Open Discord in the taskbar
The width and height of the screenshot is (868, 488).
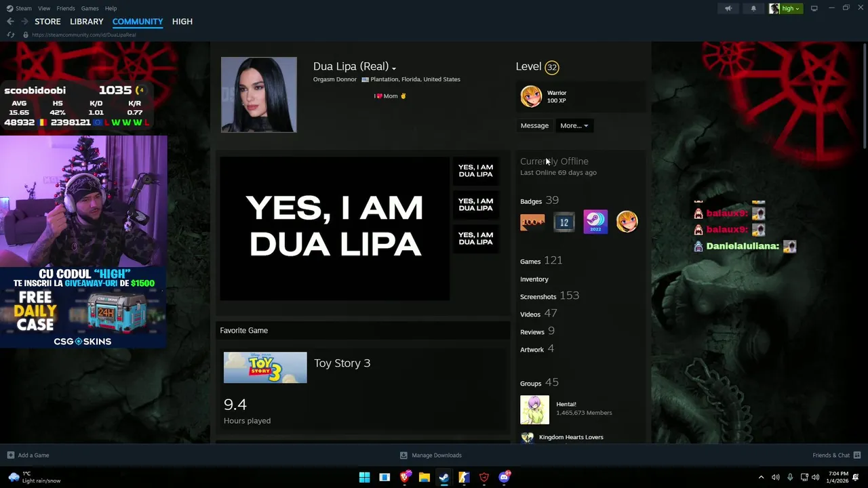(504, 477)
